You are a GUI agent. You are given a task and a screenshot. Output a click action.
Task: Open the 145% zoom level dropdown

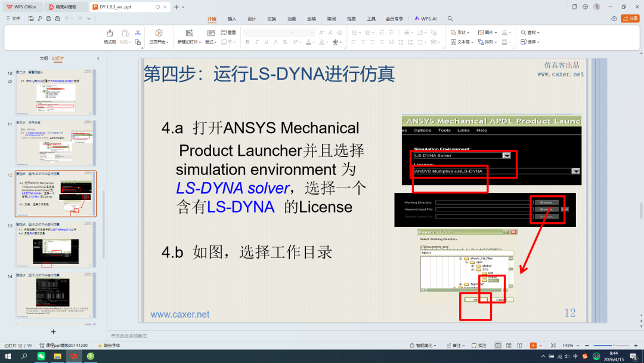tap(571, 346)
